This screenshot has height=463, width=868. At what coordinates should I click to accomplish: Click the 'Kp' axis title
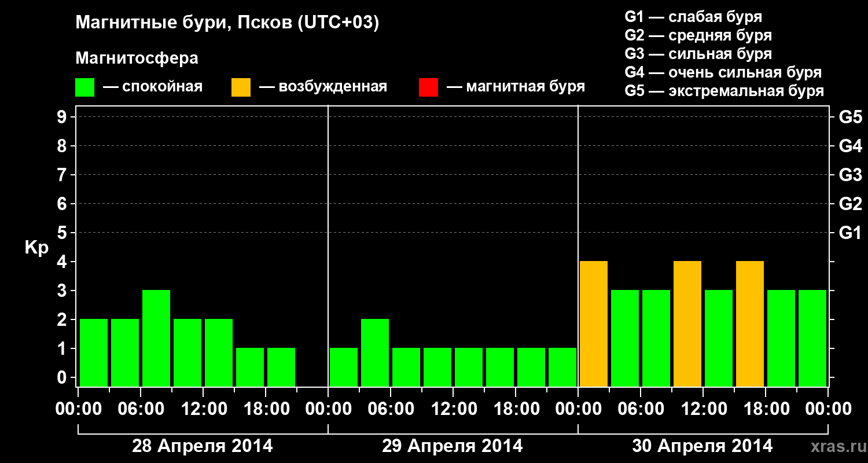(x=36, y=248)
